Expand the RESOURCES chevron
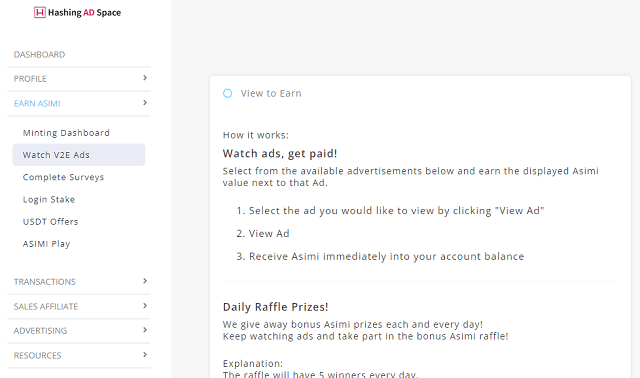 (x=145, y=355)
